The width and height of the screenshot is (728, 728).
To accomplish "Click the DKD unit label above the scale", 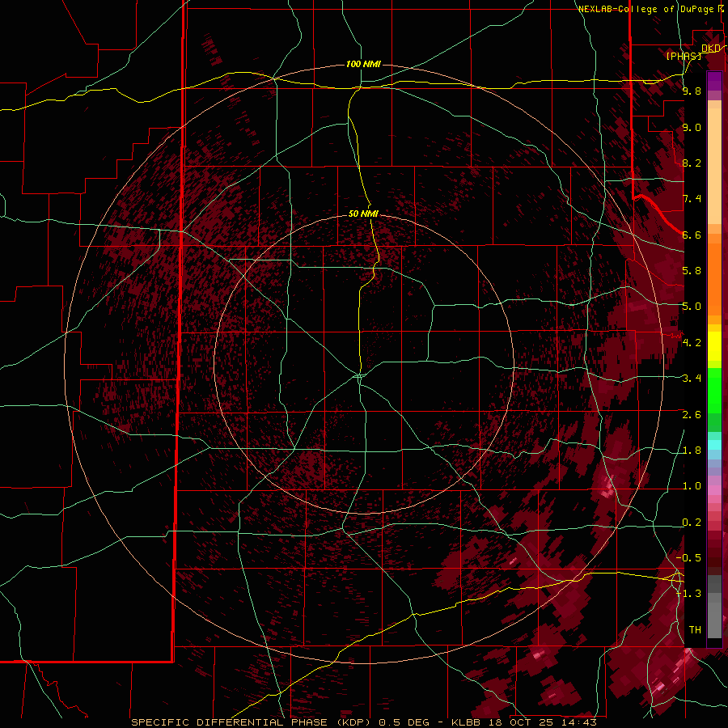I will pos(711,49).
